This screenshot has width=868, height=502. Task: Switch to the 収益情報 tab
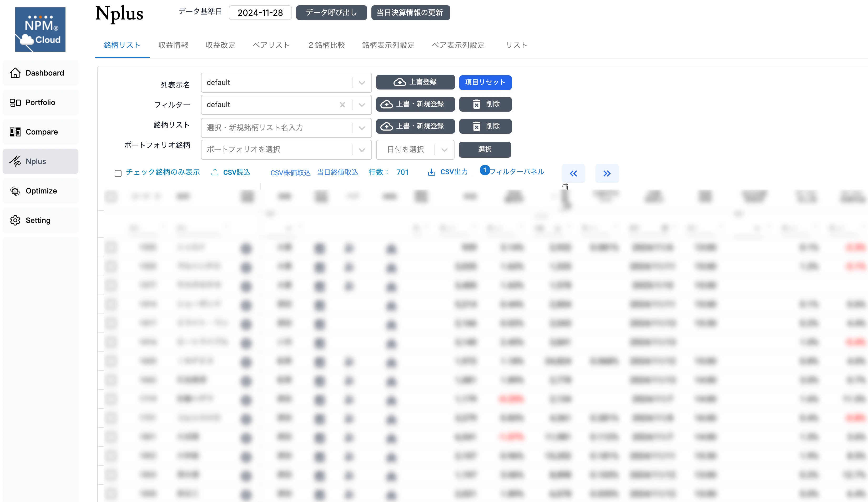pos(173,45)
